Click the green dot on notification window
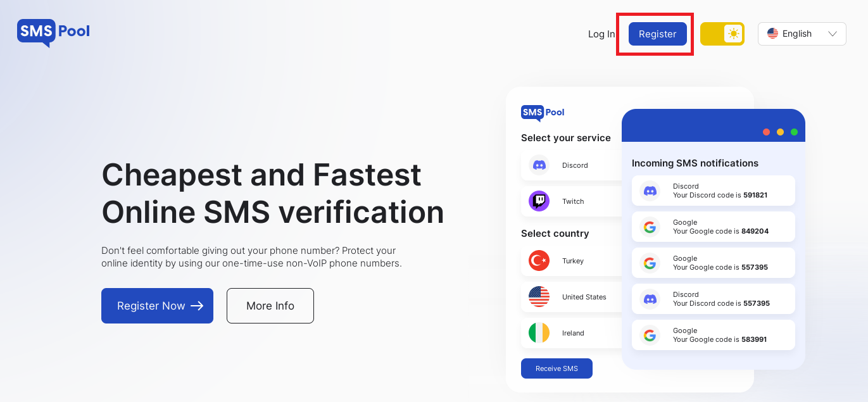Screen dimensions: 868x402 pos(794,132)
